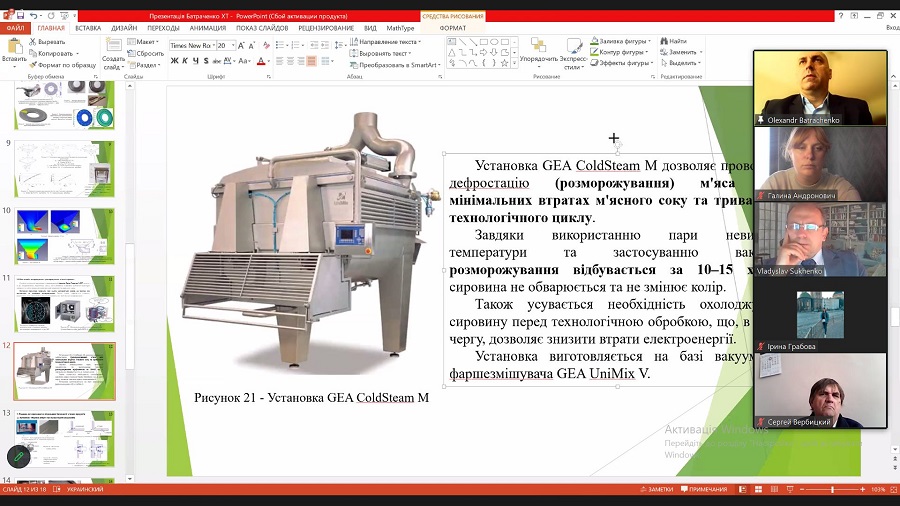Switch to АНИМАЦИЯ tab
The height and width of the screenshot is (506, 900).
pos(207,28)
